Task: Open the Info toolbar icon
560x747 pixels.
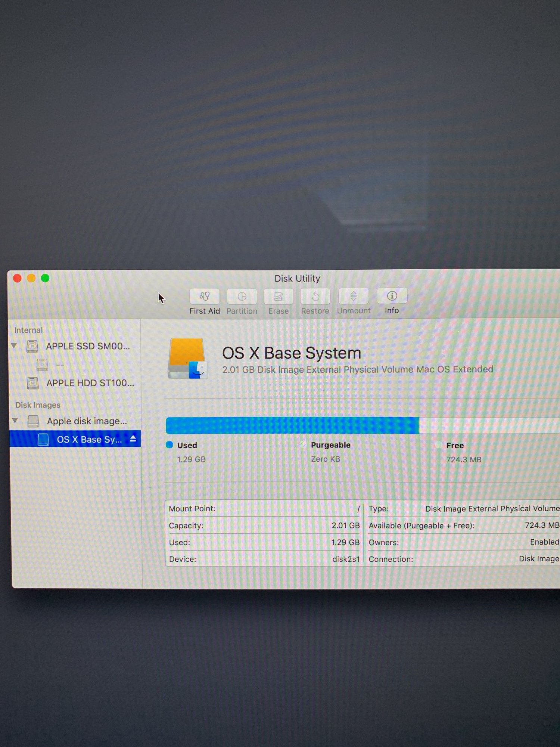Action: tap(392, 296)
